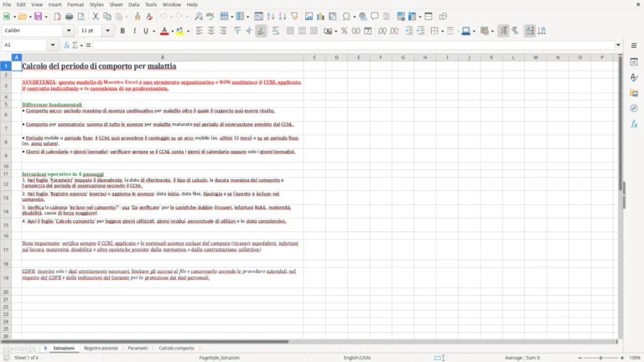Open the sidebar Navigator compass icon

634,108
